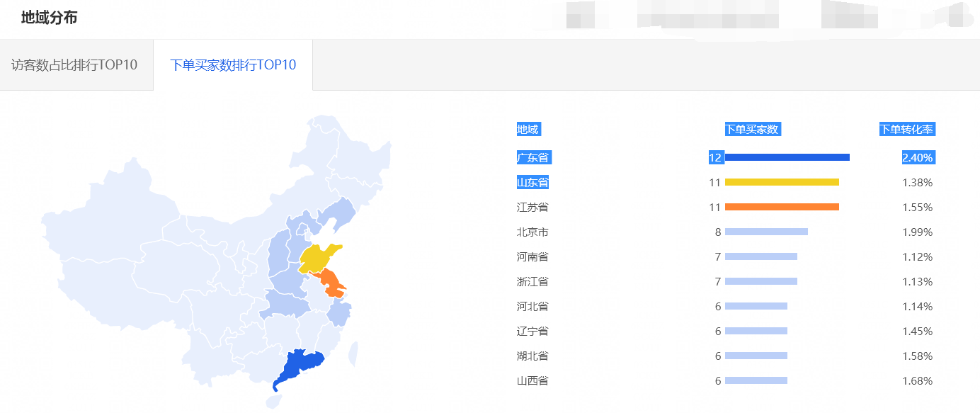Image resolution: width=980 pixels, height=413 pixels.
Task: Click the 广东省 row label
Action: 532,157
